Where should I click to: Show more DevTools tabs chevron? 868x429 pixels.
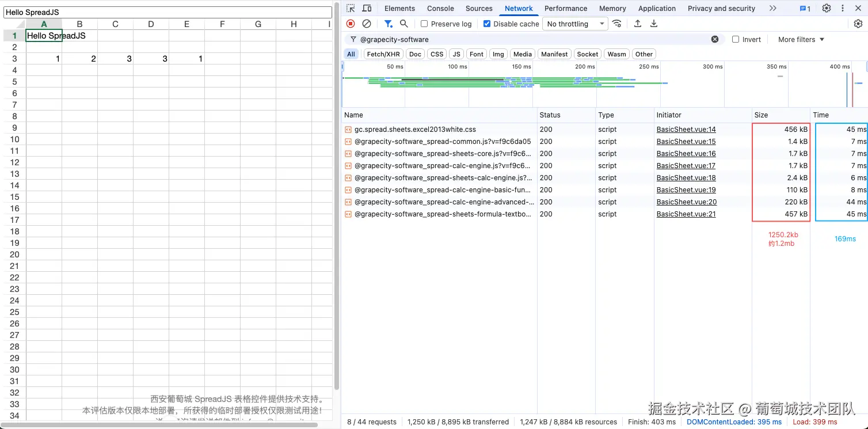(773, 9)
